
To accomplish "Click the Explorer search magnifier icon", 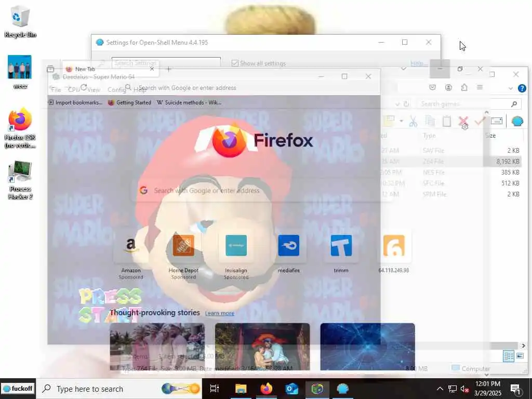I will [x=514, y=104].
